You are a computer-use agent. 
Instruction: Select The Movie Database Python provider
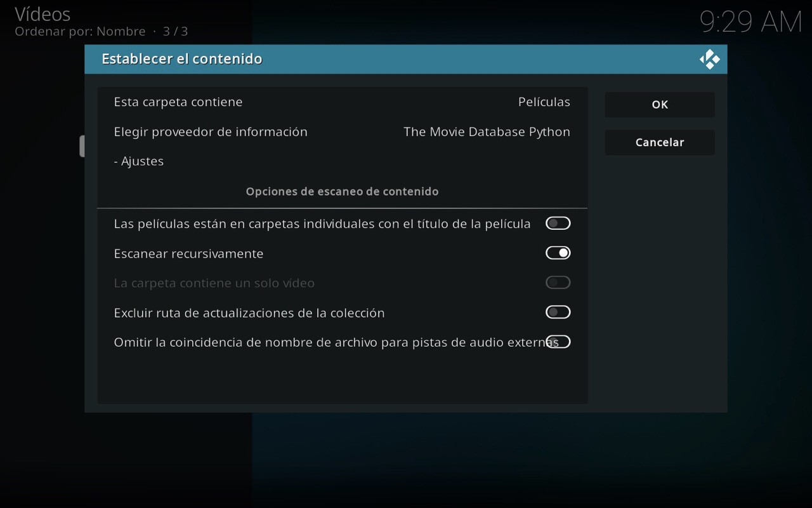pyautogui.click(x=487, y=131)
